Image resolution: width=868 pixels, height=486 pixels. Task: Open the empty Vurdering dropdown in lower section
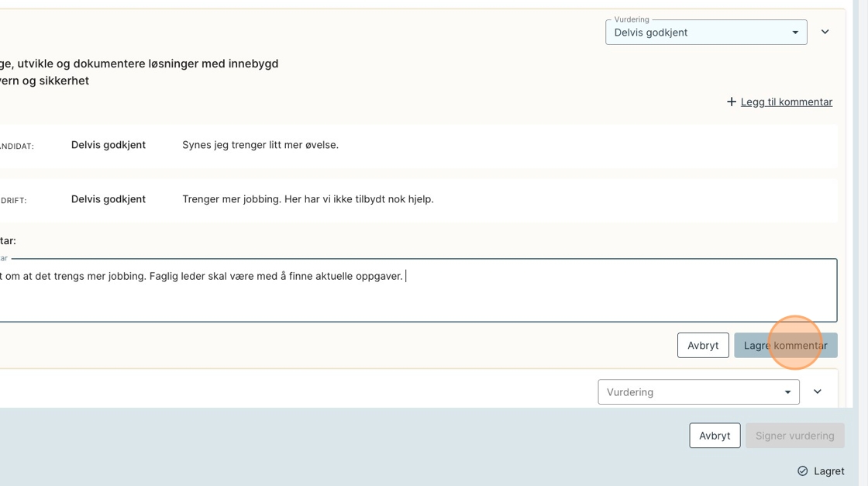(690, 392)
